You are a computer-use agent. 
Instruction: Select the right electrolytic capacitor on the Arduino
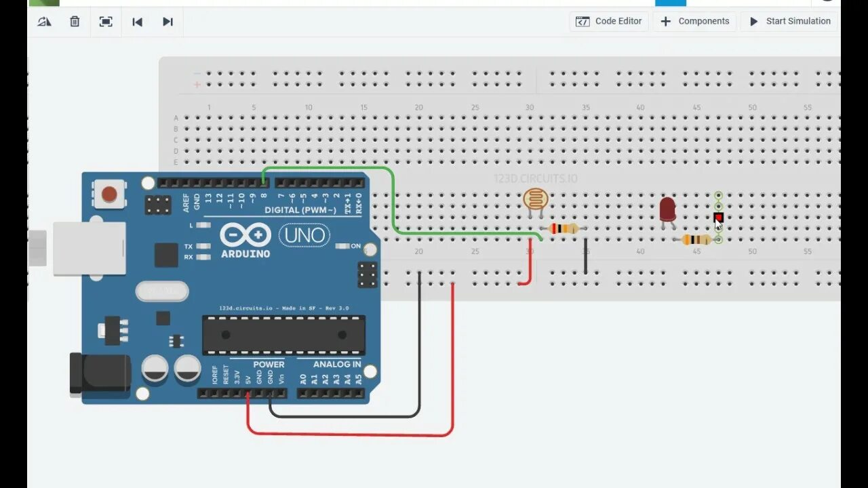pos(187,369)
